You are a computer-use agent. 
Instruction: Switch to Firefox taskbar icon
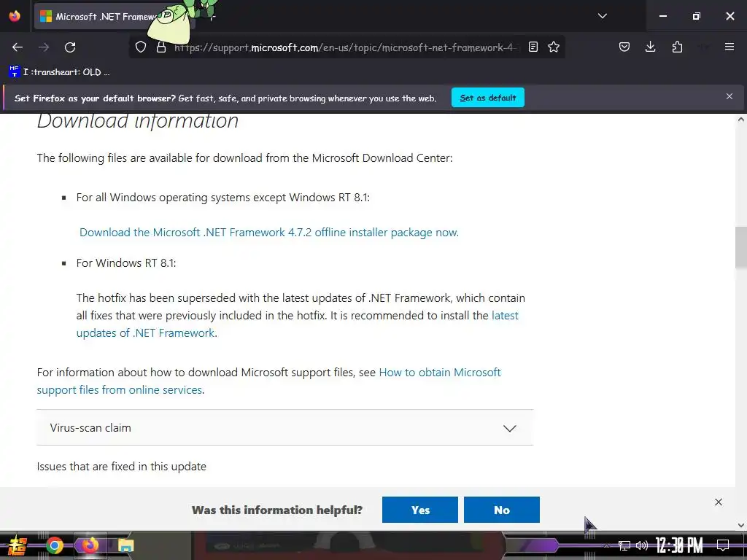pyautogui.click(x=90, y=545)
